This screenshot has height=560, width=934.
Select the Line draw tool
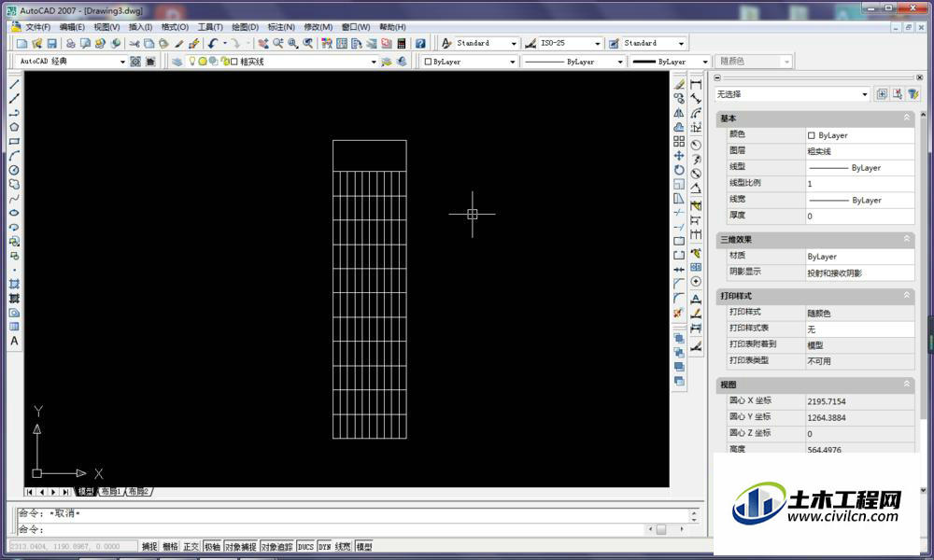tap(14, 84)
